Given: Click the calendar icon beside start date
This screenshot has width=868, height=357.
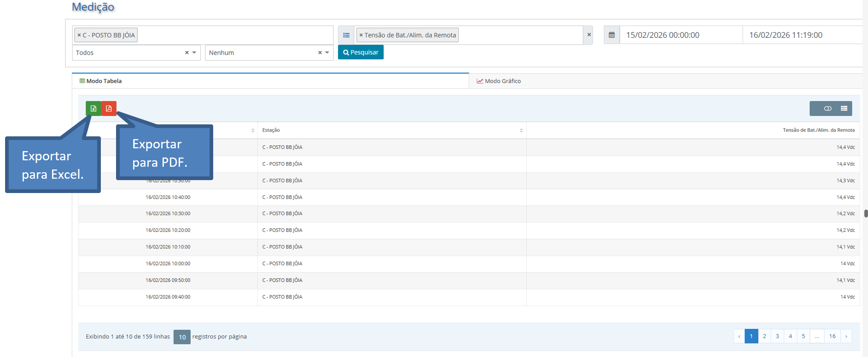Looking at the screenshot, I should pyautogui.click(x=612, y=35).
